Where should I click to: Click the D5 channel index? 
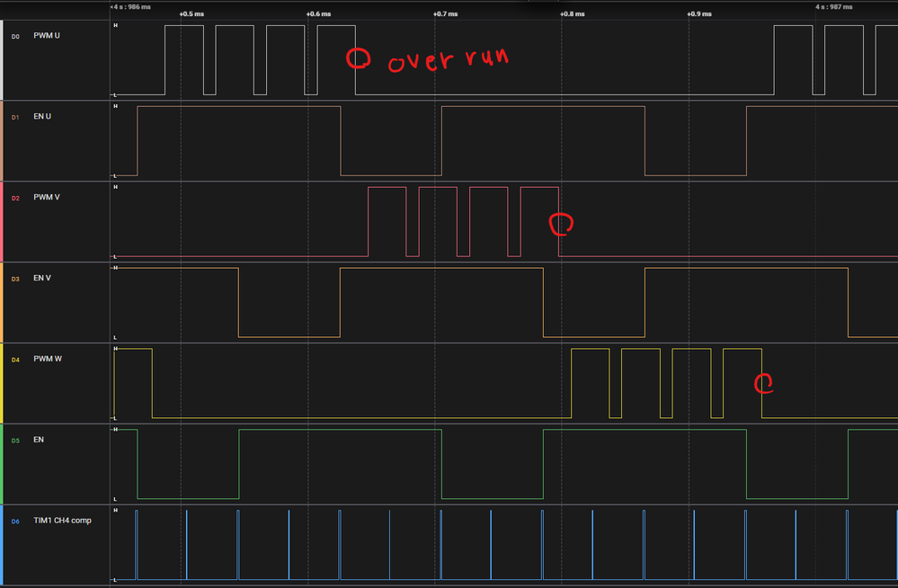(15, 441)
